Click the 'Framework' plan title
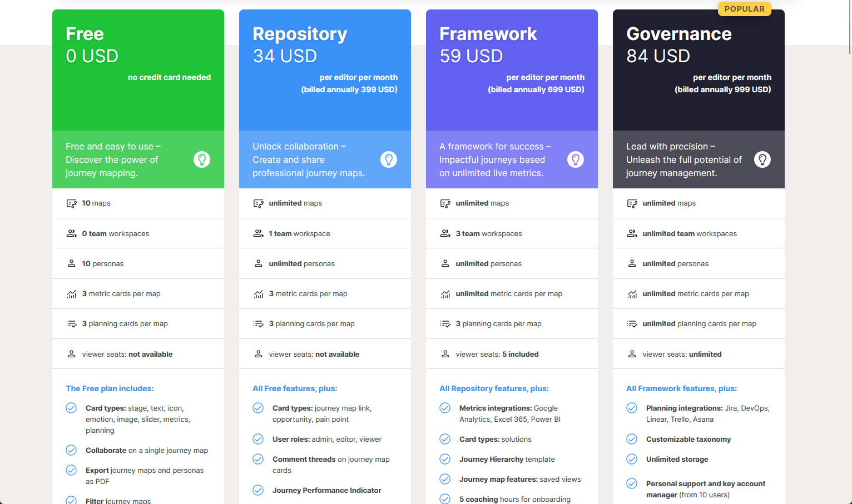 [x=488, y=34]
